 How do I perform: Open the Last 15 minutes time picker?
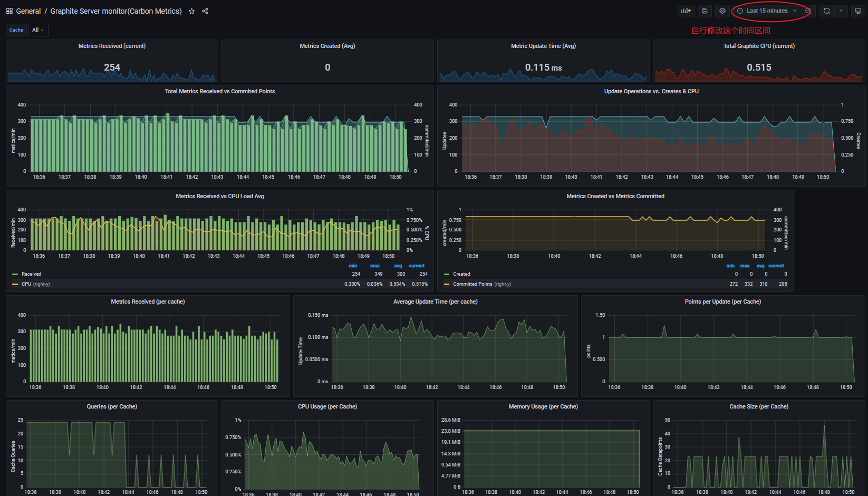point(767,11)
